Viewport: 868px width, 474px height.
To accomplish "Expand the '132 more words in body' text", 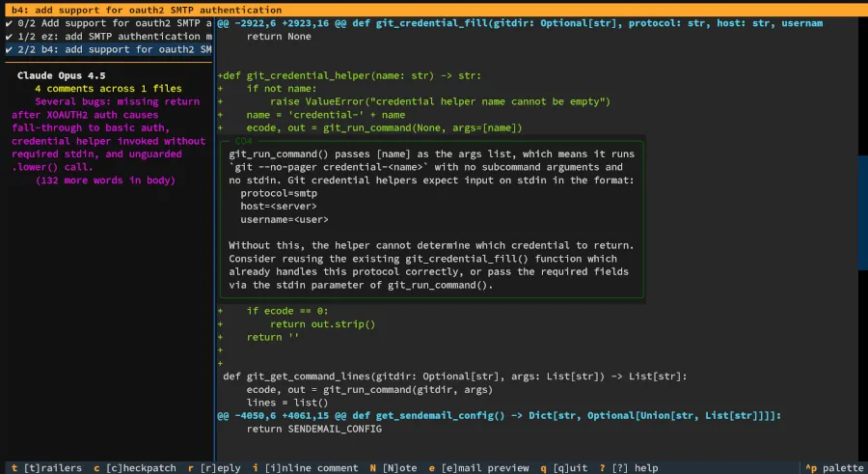I will (105, 181).
